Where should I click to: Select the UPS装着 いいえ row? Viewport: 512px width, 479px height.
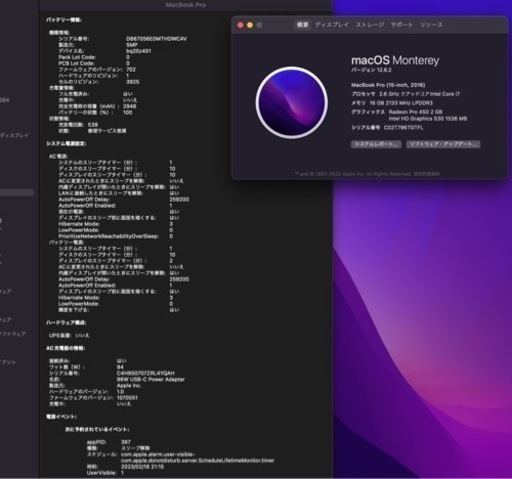point(69,335)
